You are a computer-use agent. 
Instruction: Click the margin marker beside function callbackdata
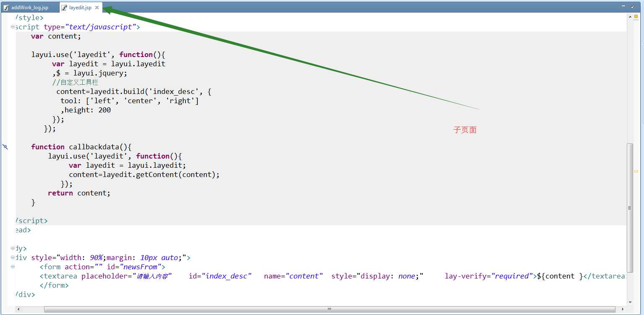point(5,147)
